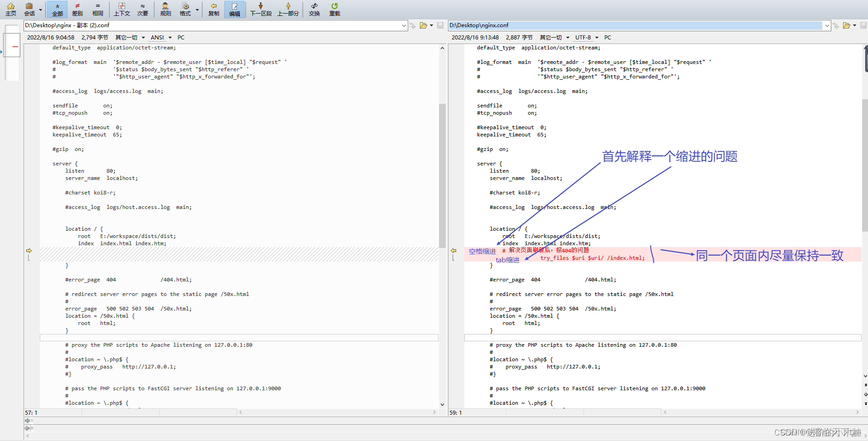Click the hatched missing-lines area in left pane
The width and height of the screenshot is (868, 441).
coord(239,254)
